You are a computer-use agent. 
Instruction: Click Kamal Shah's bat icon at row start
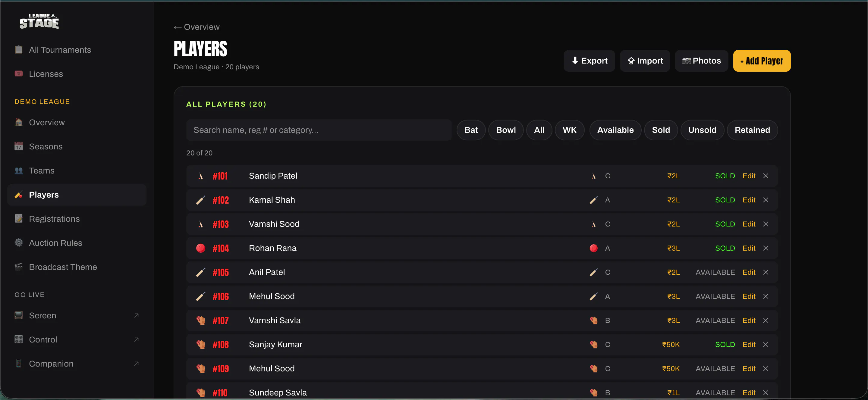[x=200, y=200]
